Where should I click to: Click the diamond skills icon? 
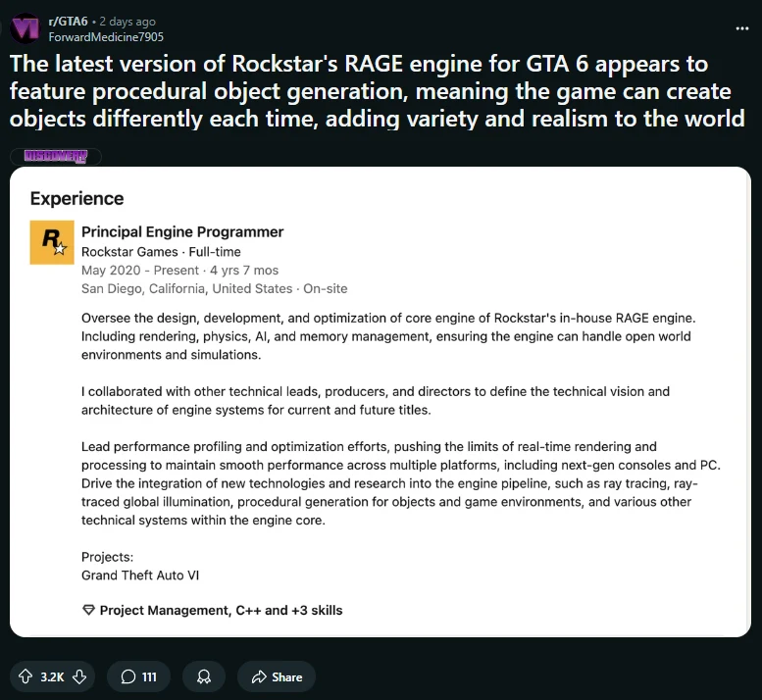pos(88,610)
